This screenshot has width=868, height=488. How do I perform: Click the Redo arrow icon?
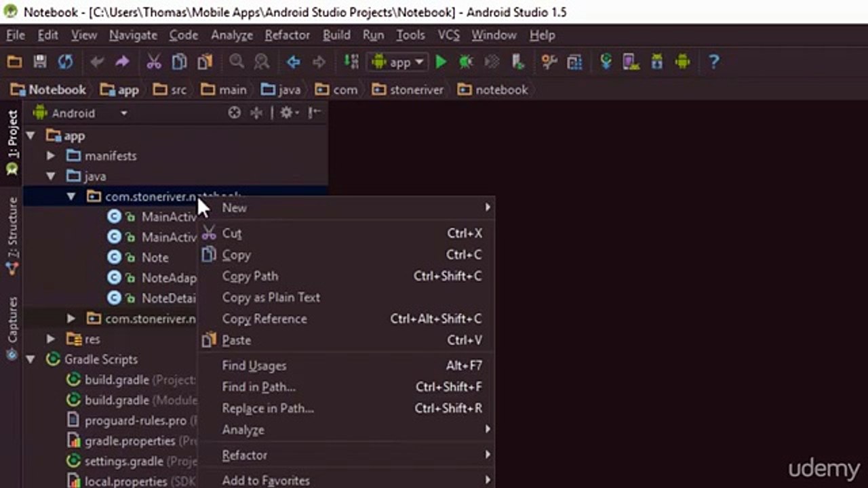pos(122,62)
